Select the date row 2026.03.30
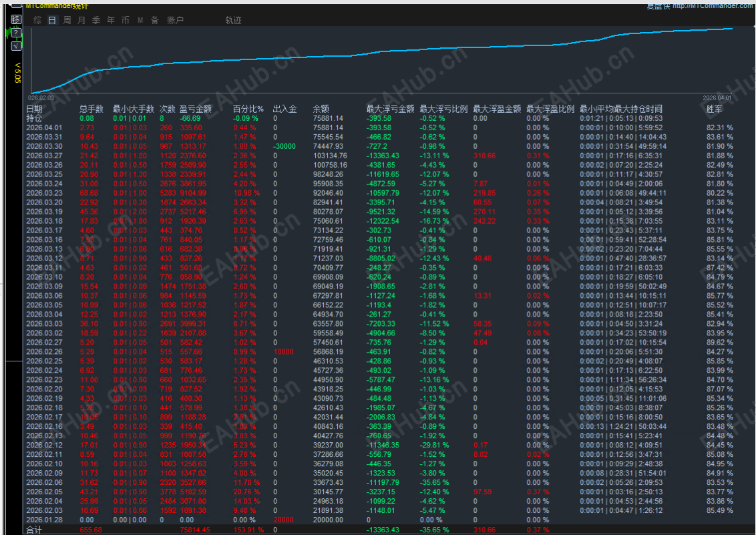Viewport: 756px width, 535px height. click(44, 146)
